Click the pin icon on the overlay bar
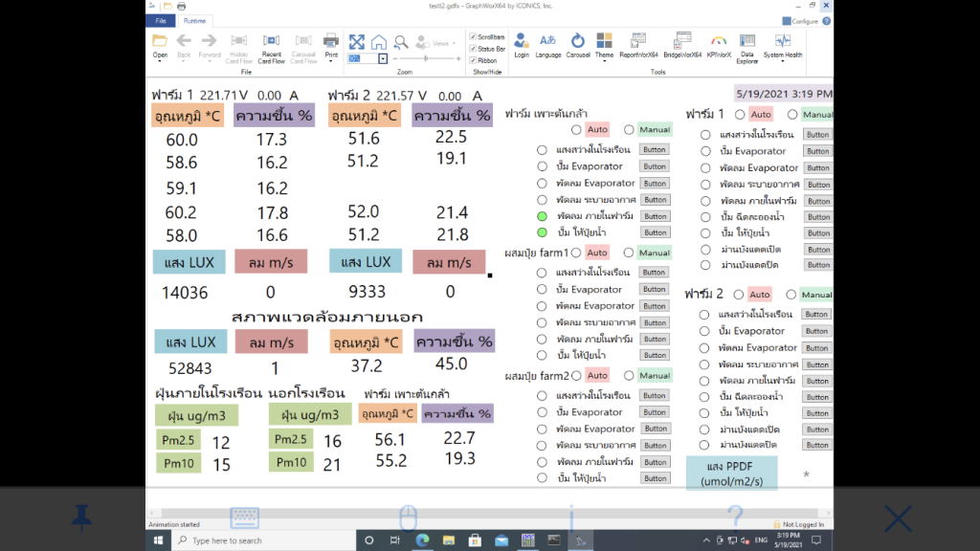 (x=81, y=518)
